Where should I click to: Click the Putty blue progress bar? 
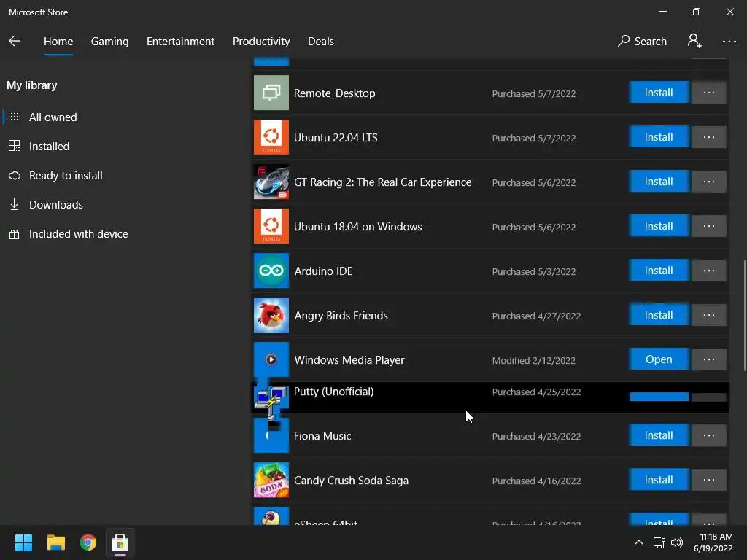tap(659, 397)
